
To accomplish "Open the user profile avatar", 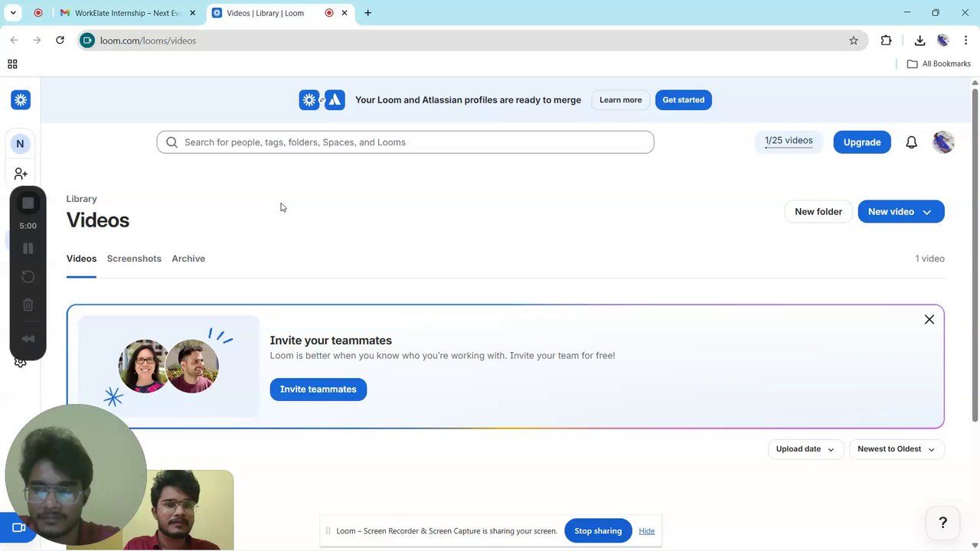I will [943, 142].
